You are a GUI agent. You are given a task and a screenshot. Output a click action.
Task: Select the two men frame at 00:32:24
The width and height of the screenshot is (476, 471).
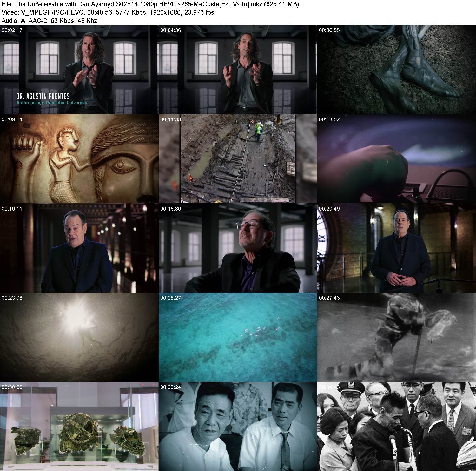[x=238, y=427]
